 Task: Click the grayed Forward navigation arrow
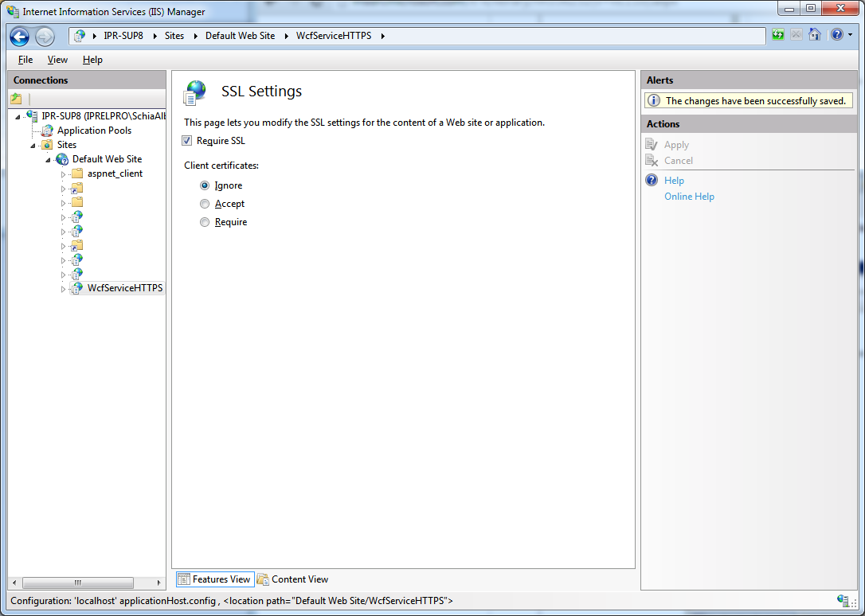[45, 37]
